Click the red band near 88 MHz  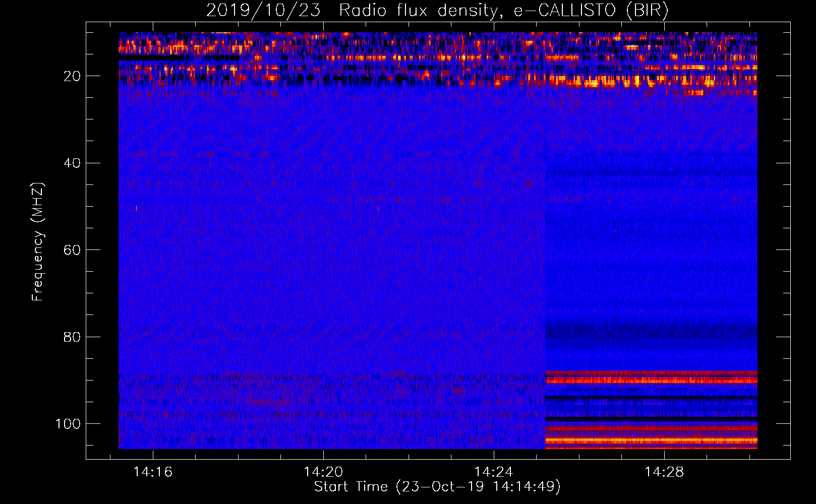[x=651, y=373]
